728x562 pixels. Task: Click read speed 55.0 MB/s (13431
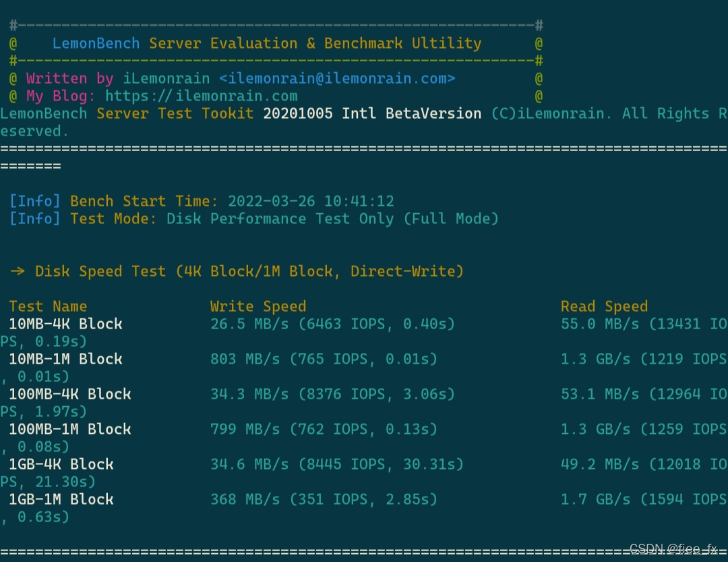[x=630, y=324]
